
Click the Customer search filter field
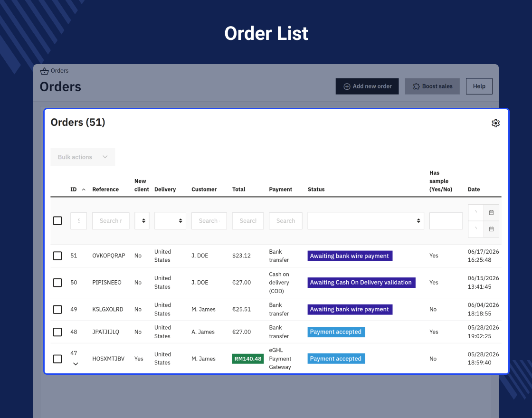click(209, 221)
